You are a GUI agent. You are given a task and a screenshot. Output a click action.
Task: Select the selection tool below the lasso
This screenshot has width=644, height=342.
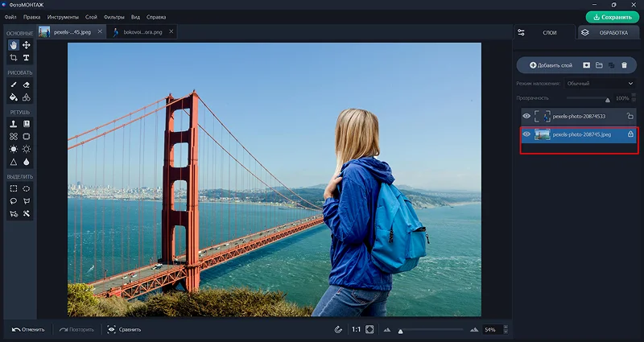coord(14,214)
